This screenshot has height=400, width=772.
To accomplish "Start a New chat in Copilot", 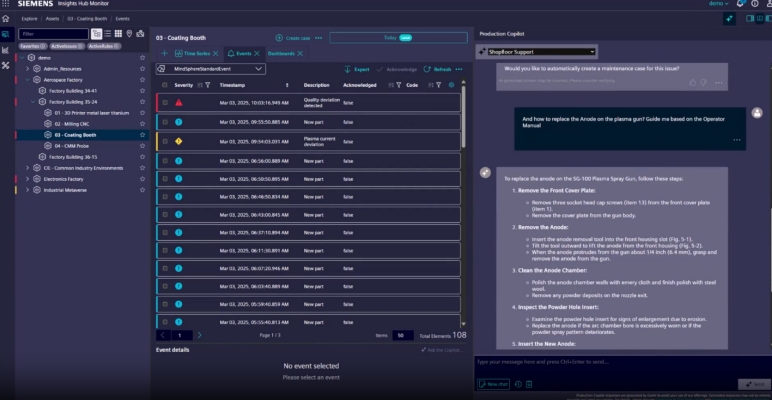I will click(x=494, y=384).
